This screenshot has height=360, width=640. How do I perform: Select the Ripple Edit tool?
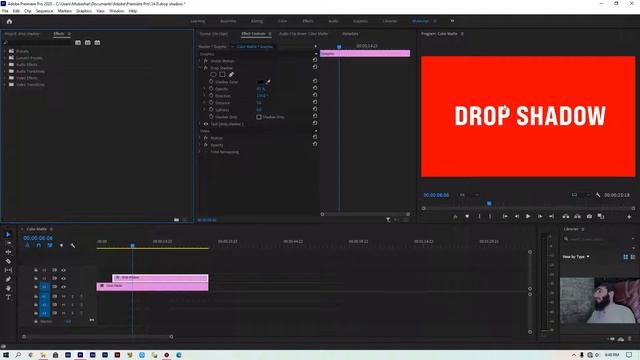click(8, 252)
